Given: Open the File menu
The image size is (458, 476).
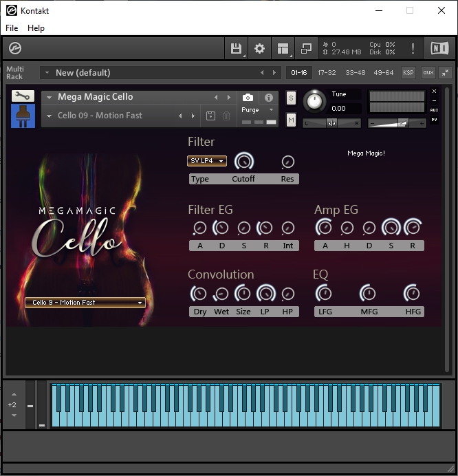Looking at the screenshot, I should 12,28.
